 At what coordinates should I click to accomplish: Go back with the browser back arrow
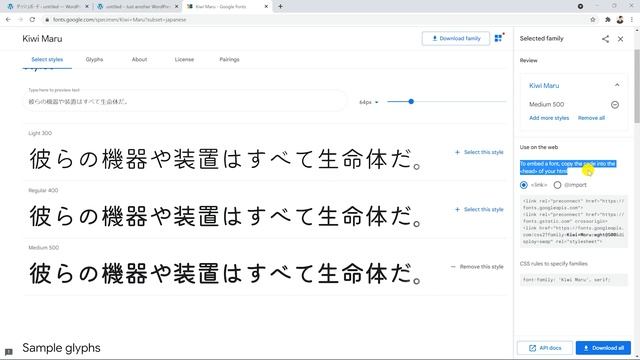(x=8, y=20)
